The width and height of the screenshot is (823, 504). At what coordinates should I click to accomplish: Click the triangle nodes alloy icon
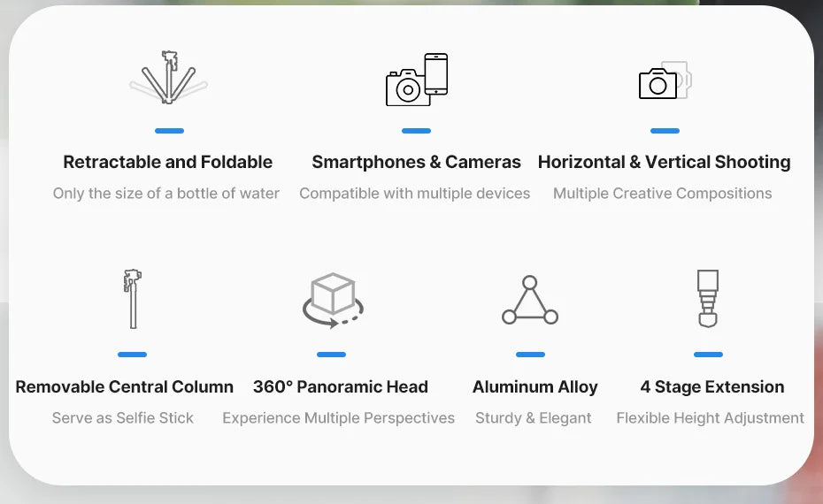(530, 302)
